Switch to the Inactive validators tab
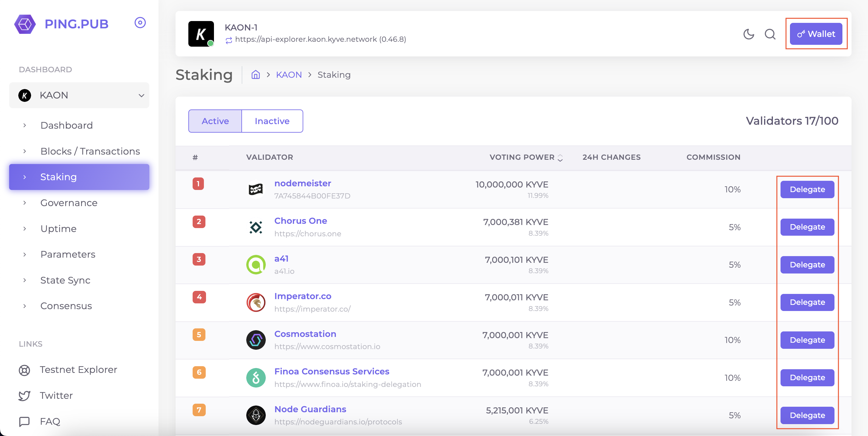 [272, 121]
